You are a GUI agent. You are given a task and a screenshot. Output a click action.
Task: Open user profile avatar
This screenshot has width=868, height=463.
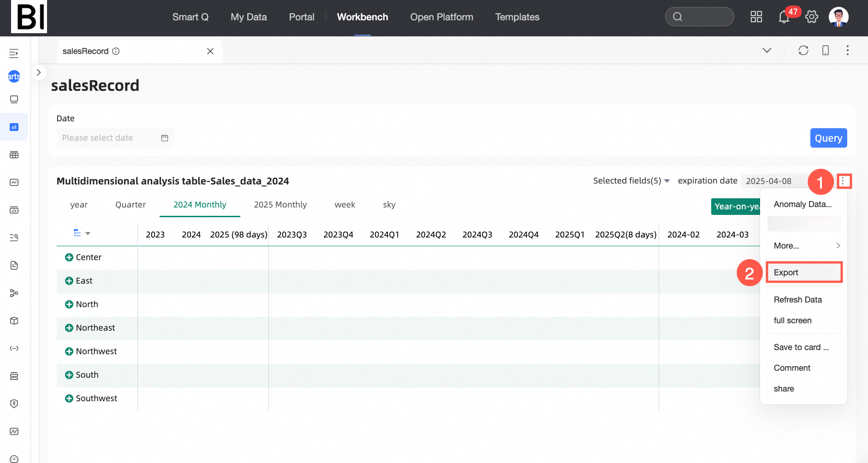pos(838,17)
